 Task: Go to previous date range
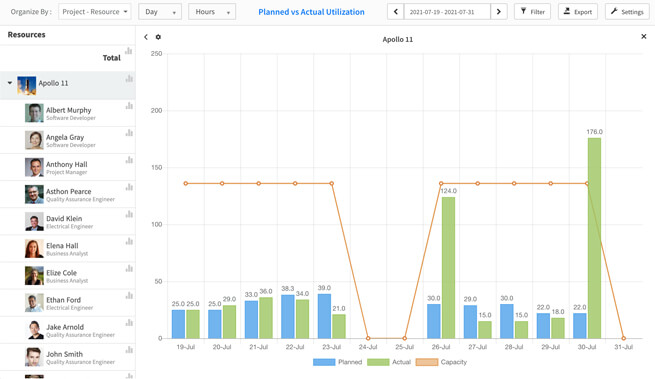[x=396, y=12]
